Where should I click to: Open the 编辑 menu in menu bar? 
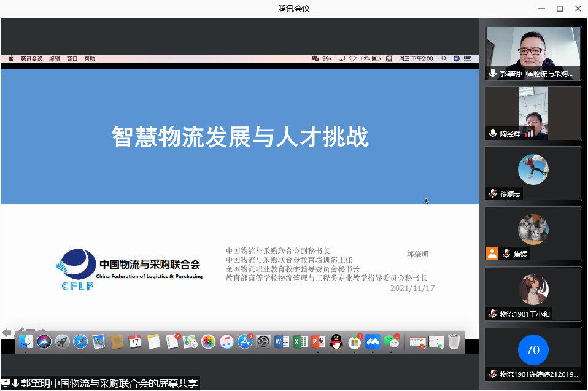pos(55,59)
